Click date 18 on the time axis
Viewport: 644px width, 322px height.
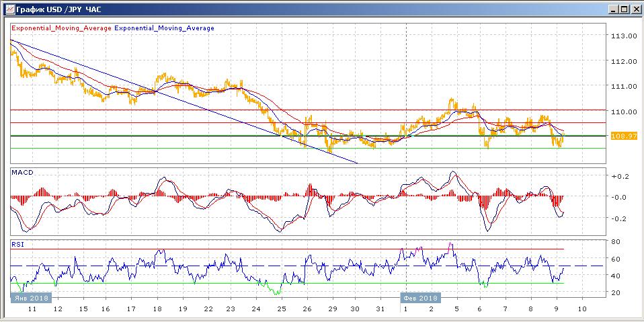157,309
